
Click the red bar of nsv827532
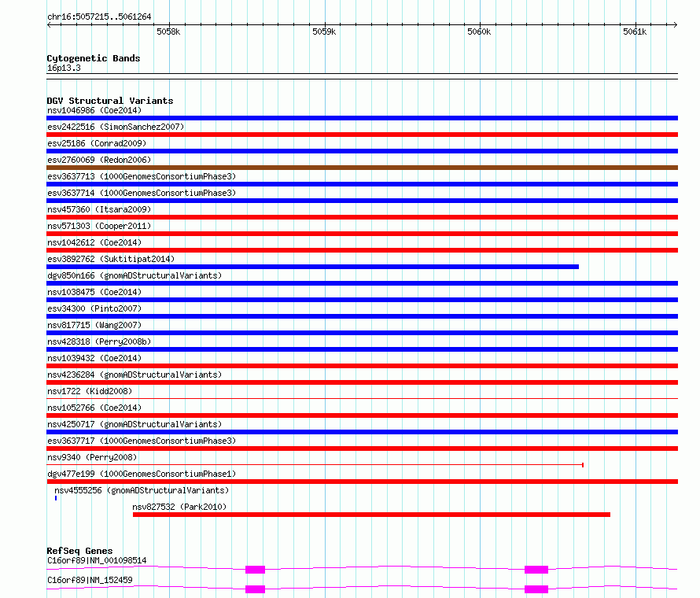(371, 515)
